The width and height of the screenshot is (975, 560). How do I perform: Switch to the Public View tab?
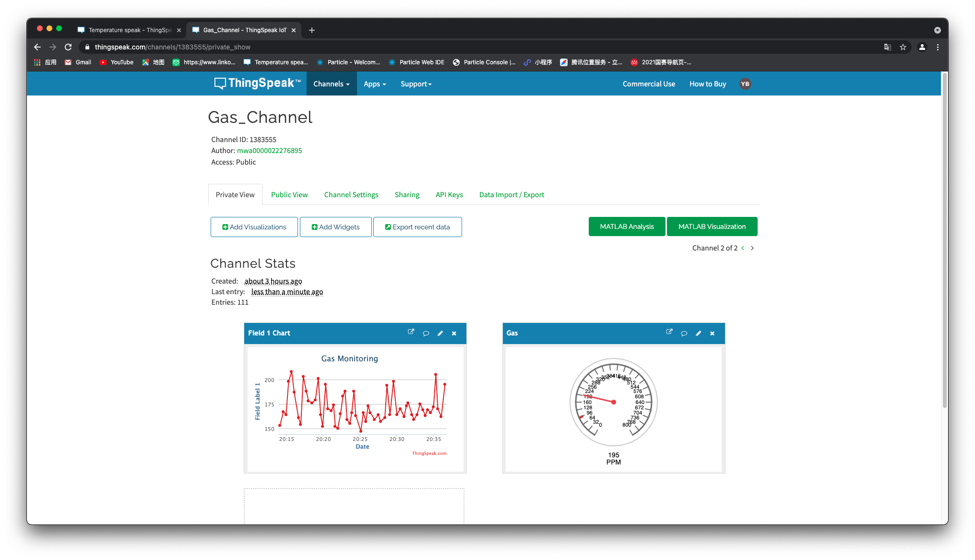[289, 194]
